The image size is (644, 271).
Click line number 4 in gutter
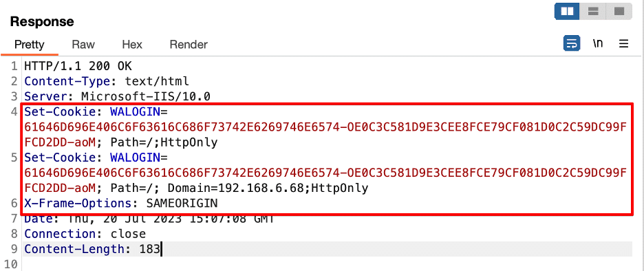click(x=14, y=111)
